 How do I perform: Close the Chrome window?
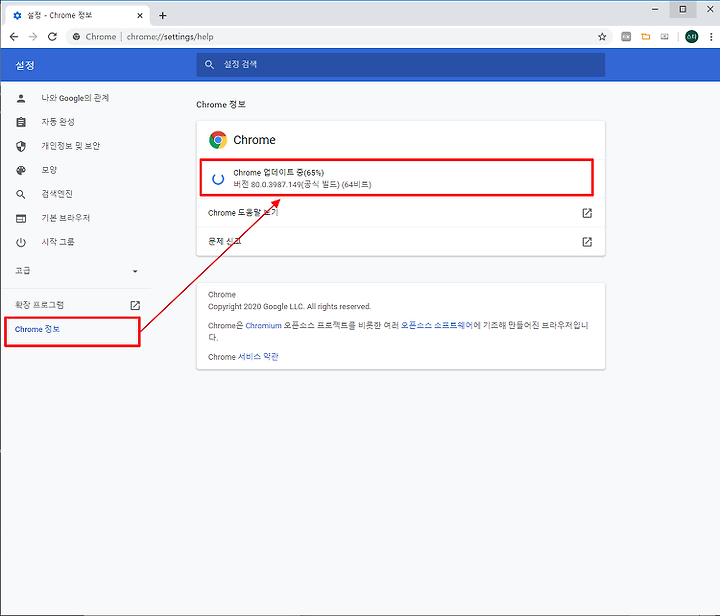(x=709, y=9)
